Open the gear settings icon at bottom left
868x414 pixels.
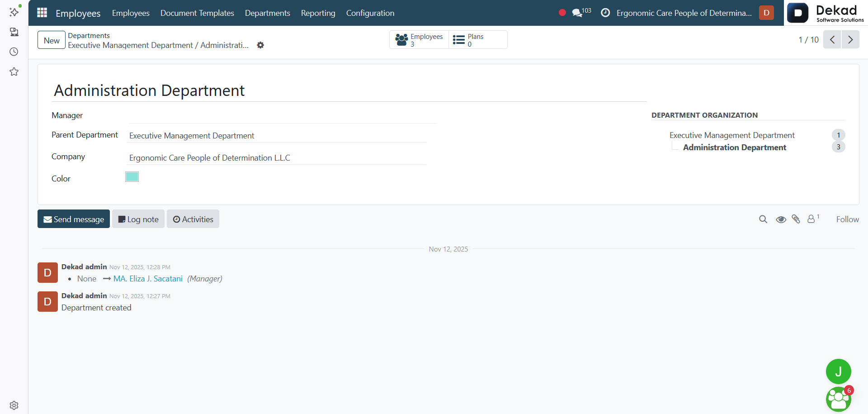[14, 405]
